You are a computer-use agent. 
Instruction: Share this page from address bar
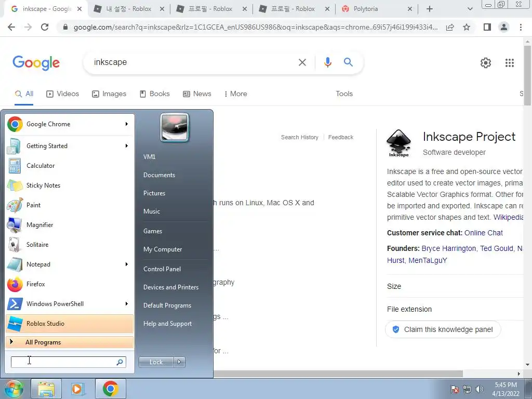[x=450, y=27]
